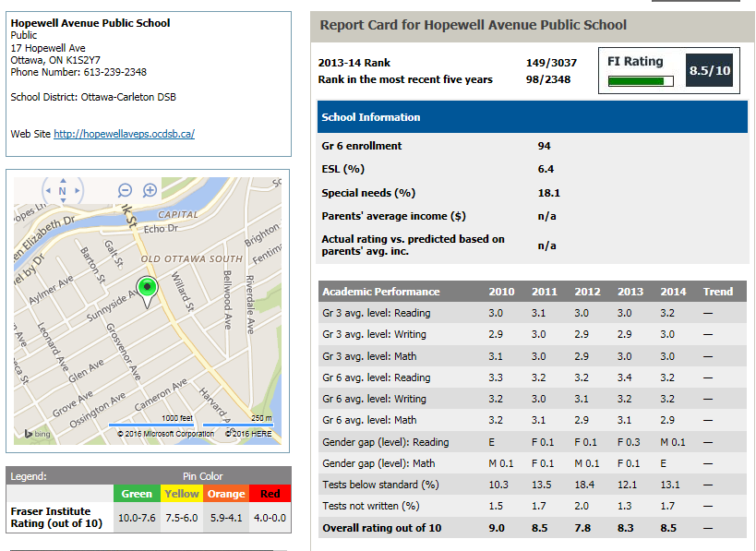Pan the map up with arrow
This screenshot has height=551, width=756.
pyautogui.click(x=63, y=180)
